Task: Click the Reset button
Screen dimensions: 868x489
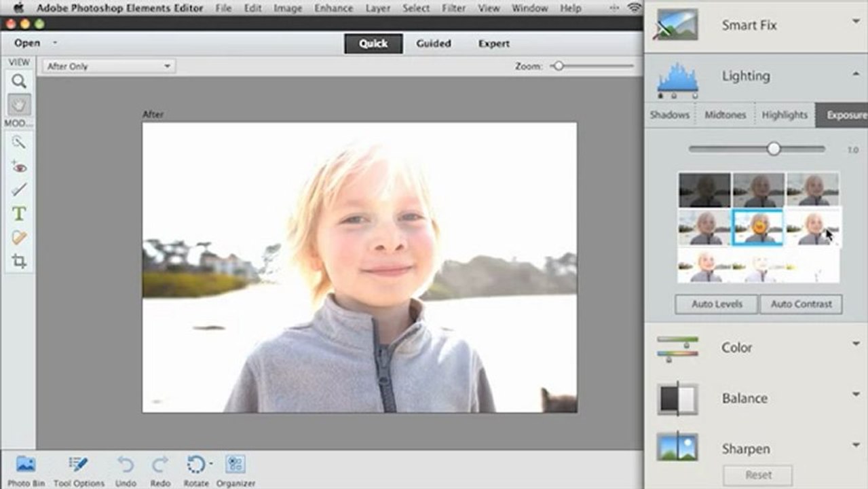Action: pos(757,475)
